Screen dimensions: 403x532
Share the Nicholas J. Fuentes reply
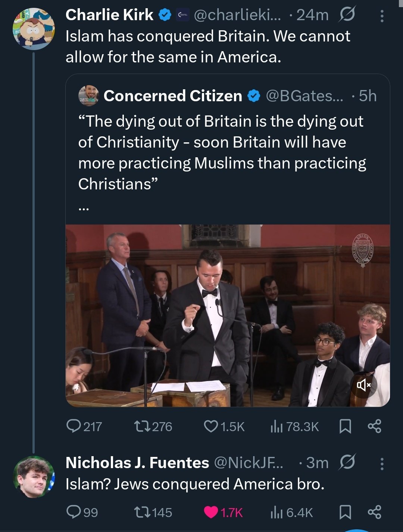click(374, 512)
